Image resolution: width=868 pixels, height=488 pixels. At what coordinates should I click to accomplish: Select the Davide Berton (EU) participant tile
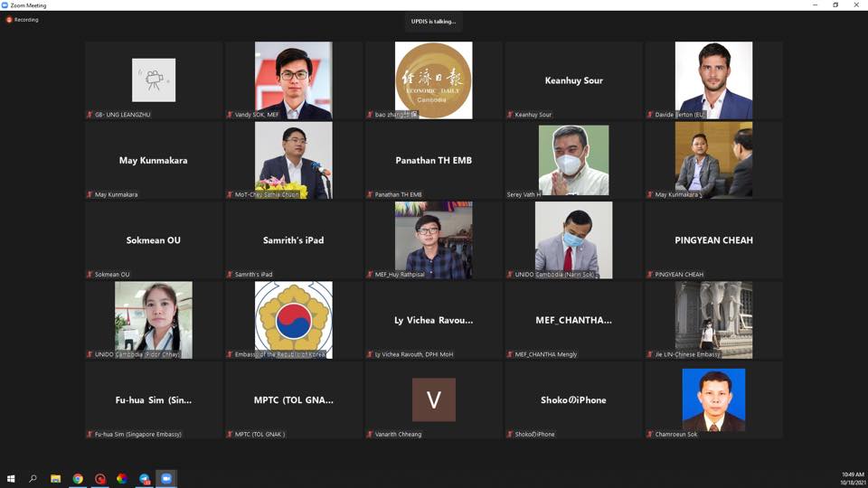713,80
